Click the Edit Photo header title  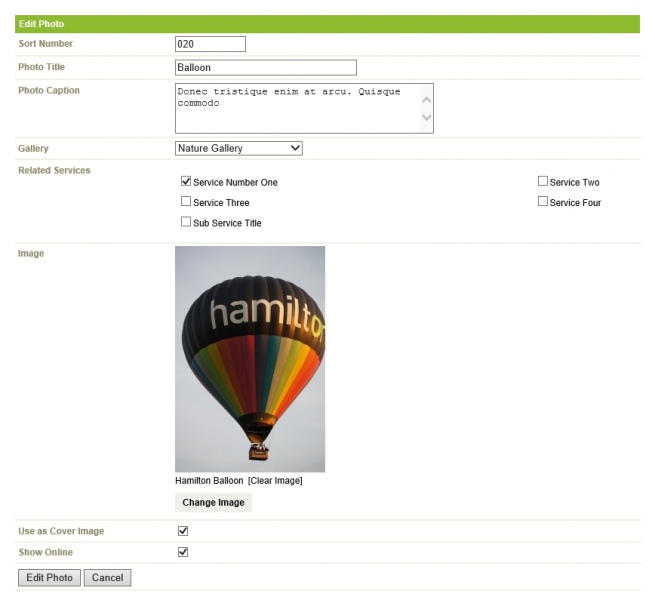point(41,24)
